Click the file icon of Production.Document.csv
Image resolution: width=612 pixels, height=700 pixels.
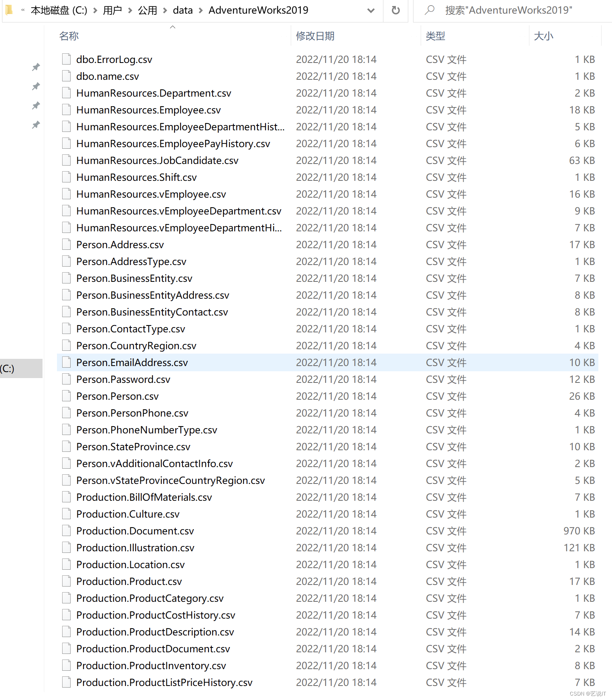[67, 530]
